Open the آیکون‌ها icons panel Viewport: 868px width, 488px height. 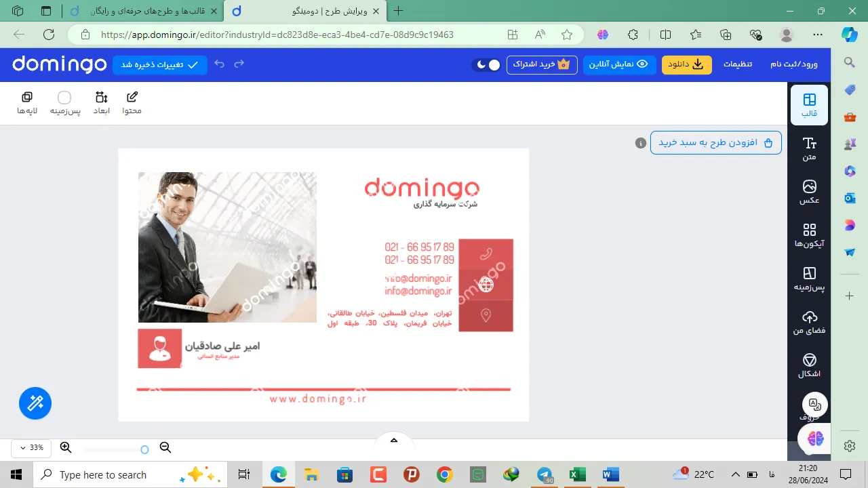(x=809, y=235)
